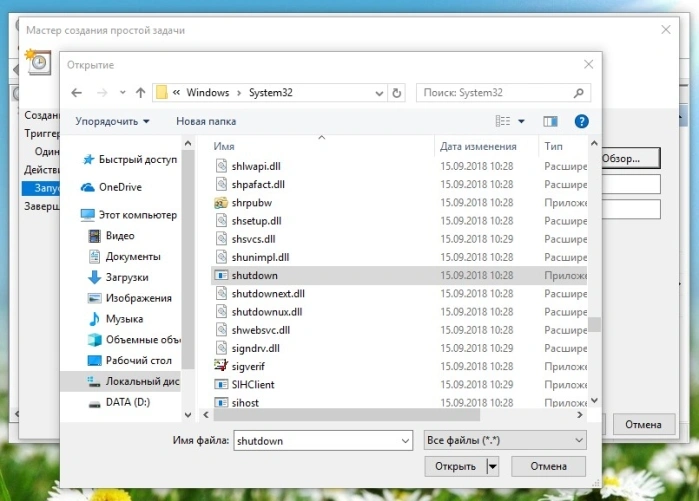This screenshot has height=501, width=699.
Task: Expand the Все файлы file type filter
Action: click(505, 440)
